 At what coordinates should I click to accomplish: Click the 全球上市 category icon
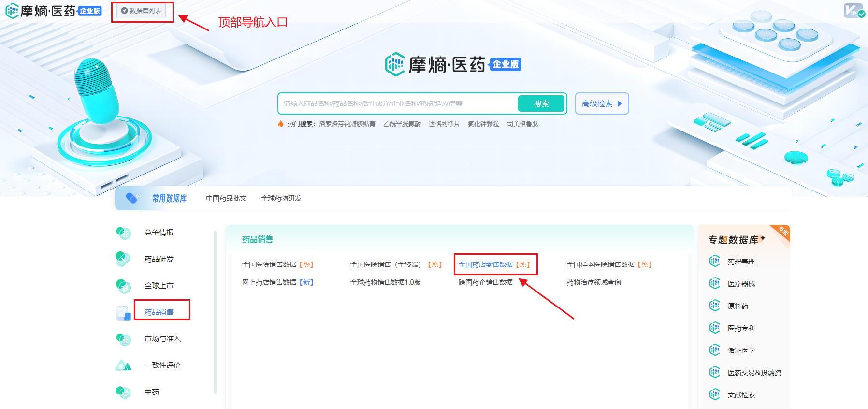tap(123, 286)
